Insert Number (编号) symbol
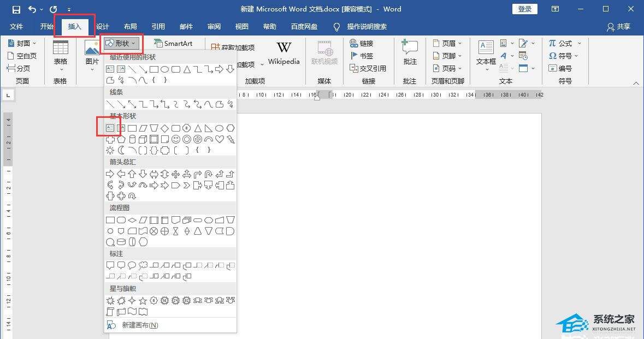 click(560, 68)
